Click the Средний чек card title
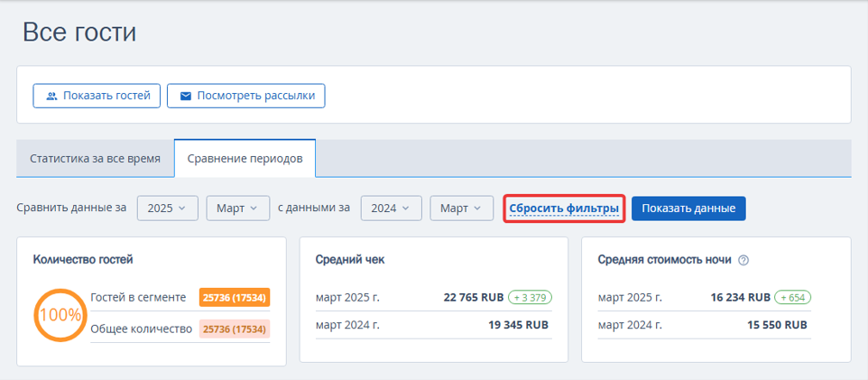Screen dimensions: 868x380 tap(350, 260)
